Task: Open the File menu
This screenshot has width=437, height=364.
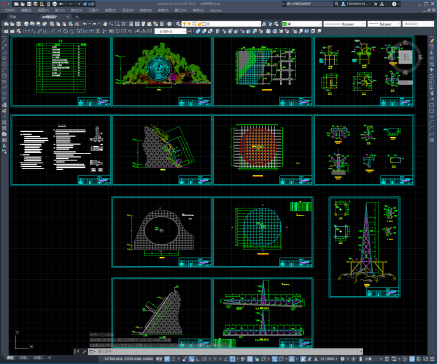Action: click(x=9, y=10)
